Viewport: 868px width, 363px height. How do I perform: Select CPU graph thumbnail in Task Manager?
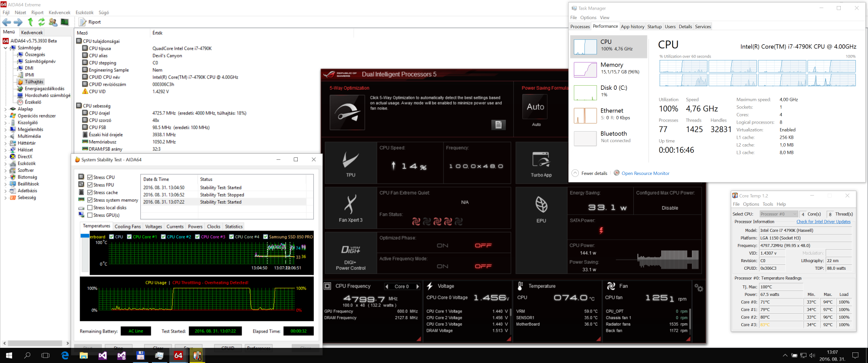pos(585,46)
